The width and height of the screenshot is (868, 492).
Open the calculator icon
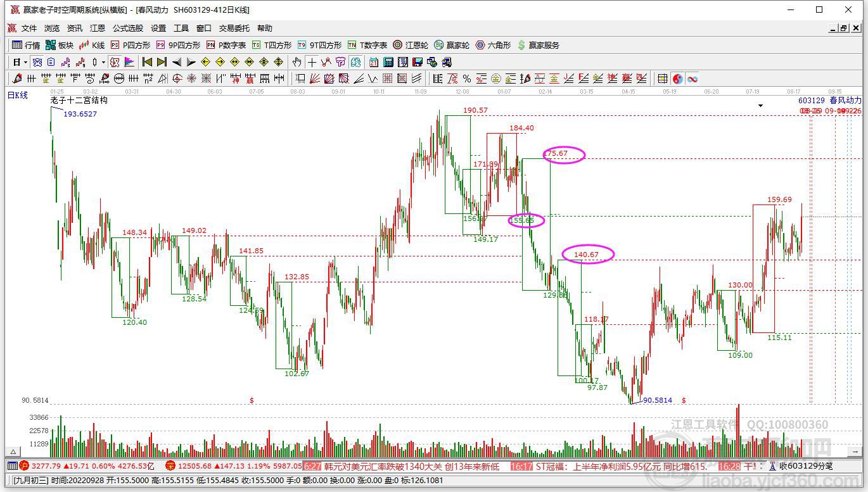point(388,62)
